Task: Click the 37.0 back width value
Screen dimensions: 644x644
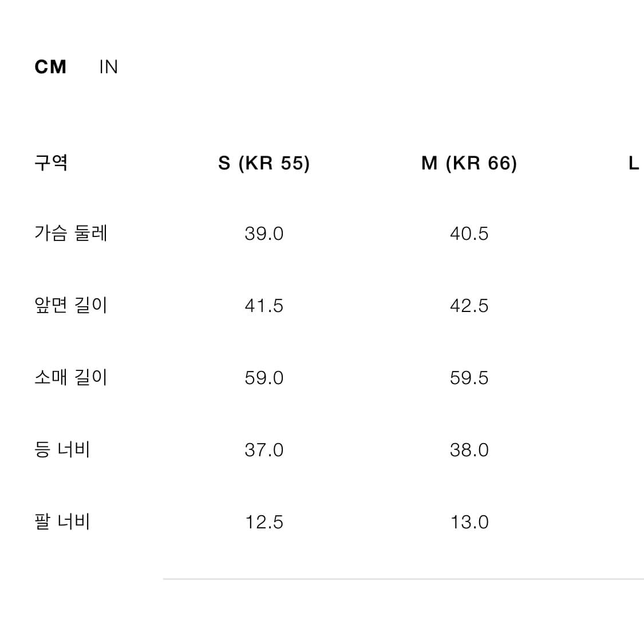Action: [x=264, y=449]
